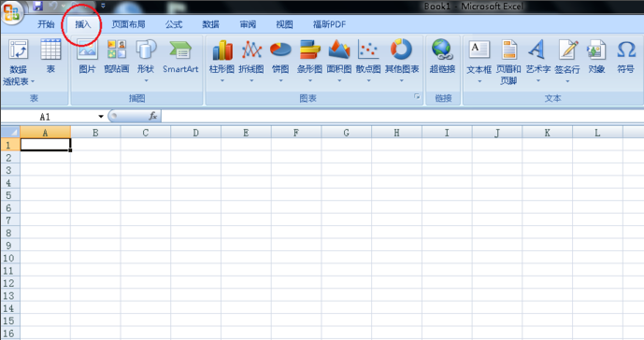The height and width of the screenshot is (340, 644).
Task: Insert a SmartArt graphic
Action: [x=180, y=56]
